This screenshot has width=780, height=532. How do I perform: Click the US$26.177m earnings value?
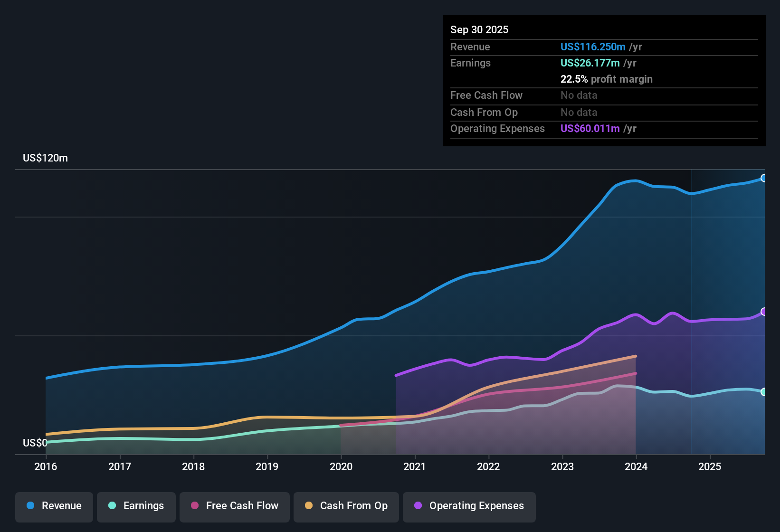[x=590, y=63]
